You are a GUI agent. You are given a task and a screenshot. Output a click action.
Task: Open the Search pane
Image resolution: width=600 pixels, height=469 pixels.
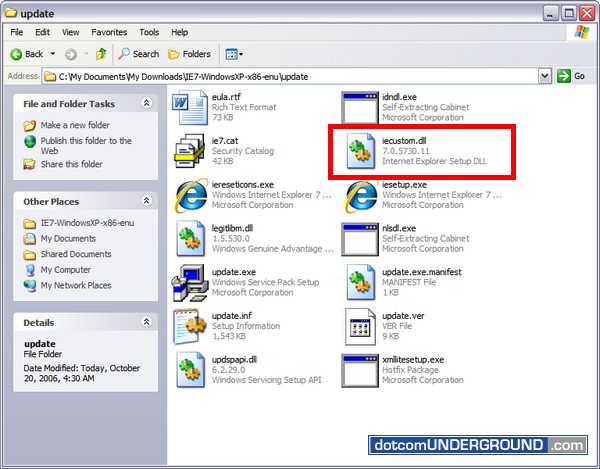(138, 54)
